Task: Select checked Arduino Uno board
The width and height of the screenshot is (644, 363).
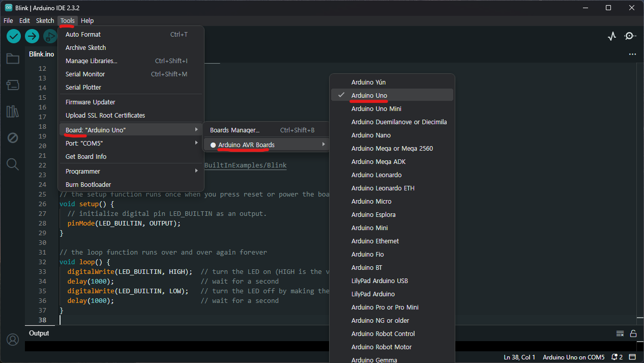Action: (x=392, y=95)
